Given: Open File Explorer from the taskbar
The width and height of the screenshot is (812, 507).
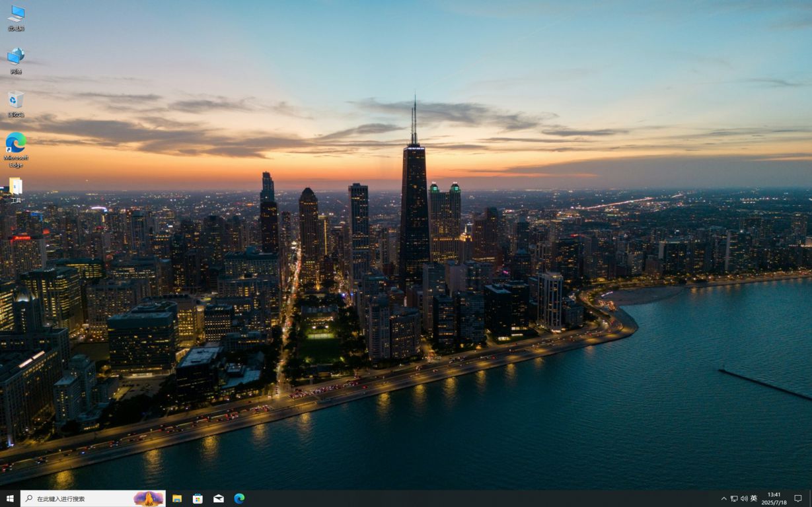Looking at the screenshot, I should tap(177, 498).
